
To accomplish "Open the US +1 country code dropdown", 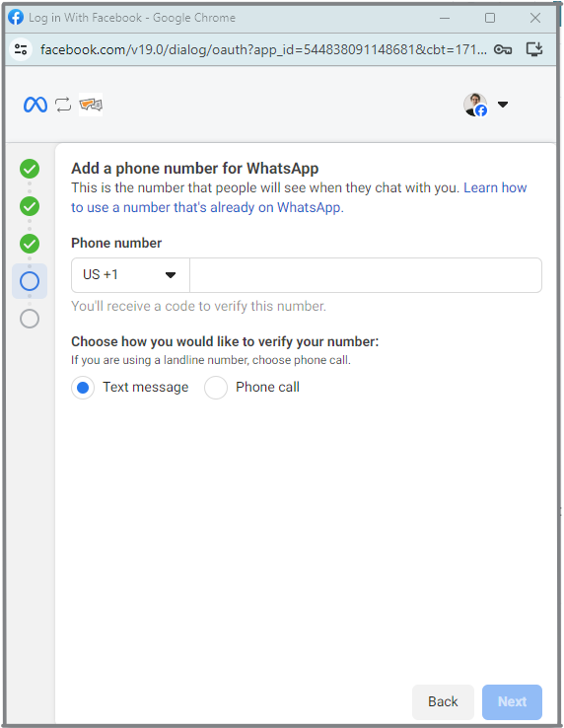I will coord(130,275).
